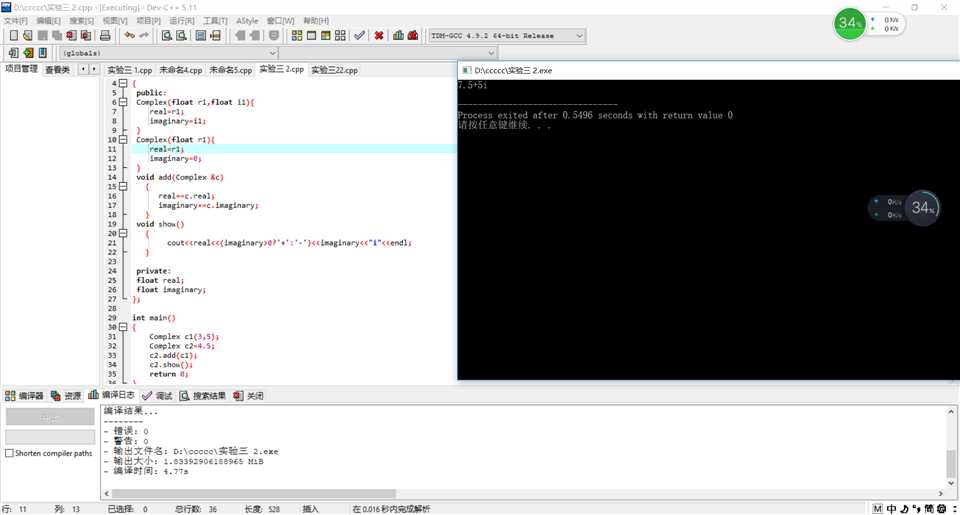Click the Run window icon in toolbar
960x515 pixels.
point(311,36)
